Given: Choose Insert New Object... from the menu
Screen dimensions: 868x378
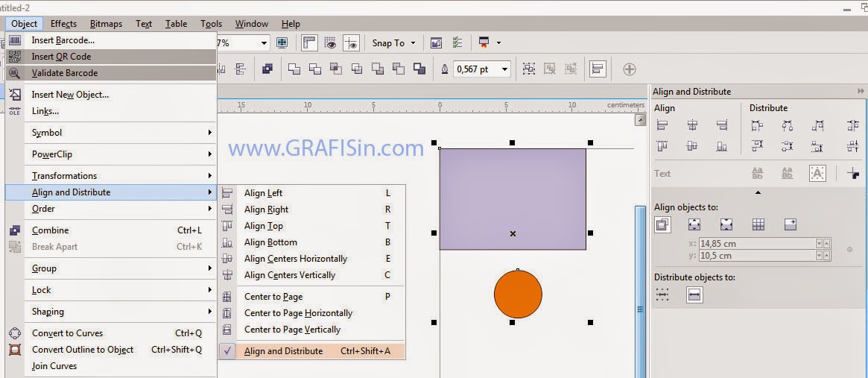Looking at the screenshot, I should click(x=111, y=95).
